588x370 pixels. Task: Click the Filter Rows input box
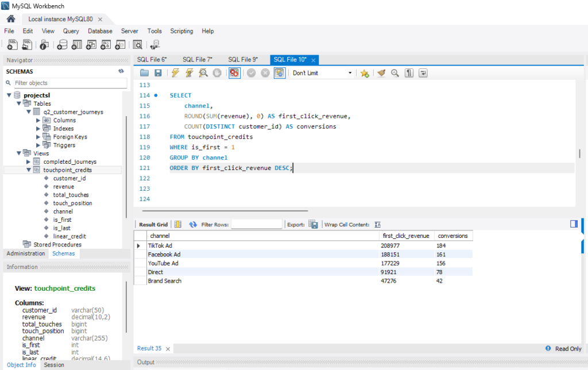[x=257, y=225]
